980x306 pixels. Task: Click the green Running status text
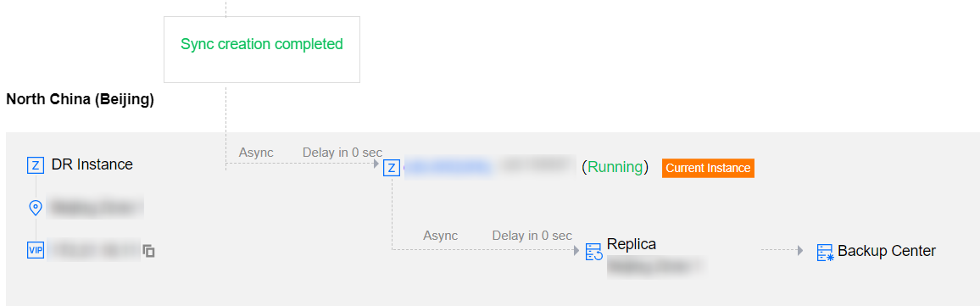click(615, 167)
